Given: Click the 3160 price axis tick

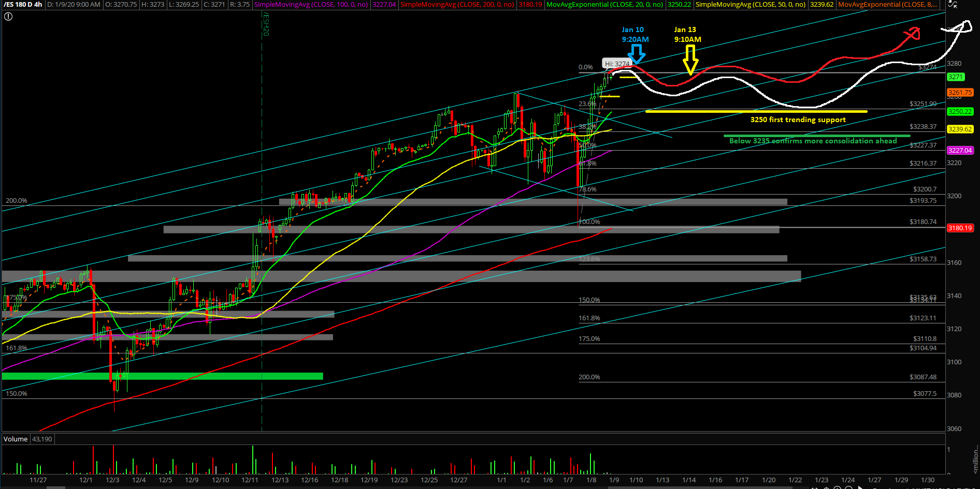Looking at the screenshot, I should click(x=954, y=263).
